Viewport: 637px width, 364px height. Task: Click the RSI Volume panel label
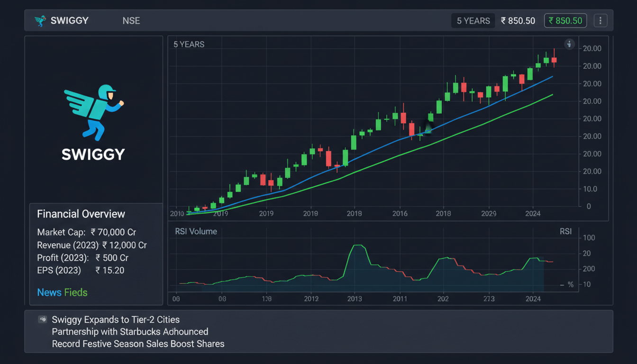tap(196, 231)
